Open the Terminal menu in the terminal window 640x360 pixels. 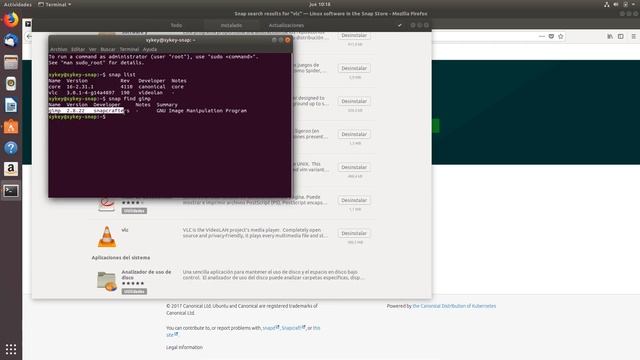pyautogui.click(x=129, y=49)
